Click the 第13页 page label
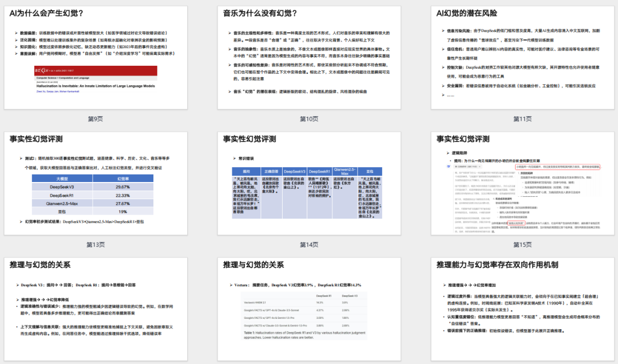This screenshot has width=618, height=364. (x=96, y=244)
